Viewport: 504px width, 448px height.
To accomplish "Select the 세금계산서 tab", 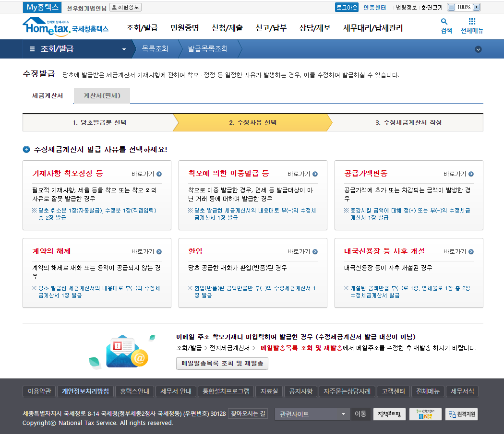I will (48, 96).
